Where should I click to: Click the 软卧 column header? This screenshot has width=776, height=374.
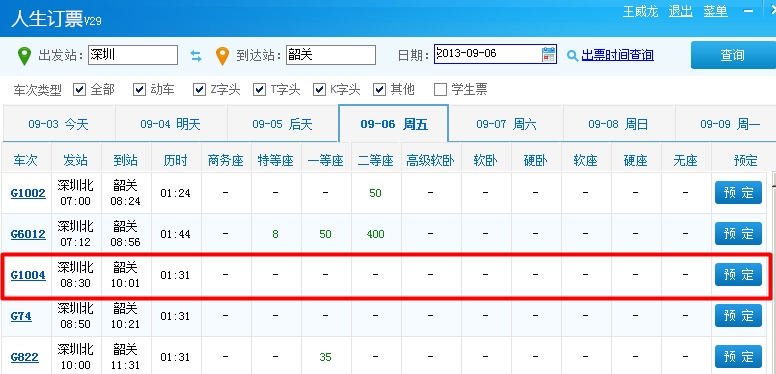(x=486, y=160)
